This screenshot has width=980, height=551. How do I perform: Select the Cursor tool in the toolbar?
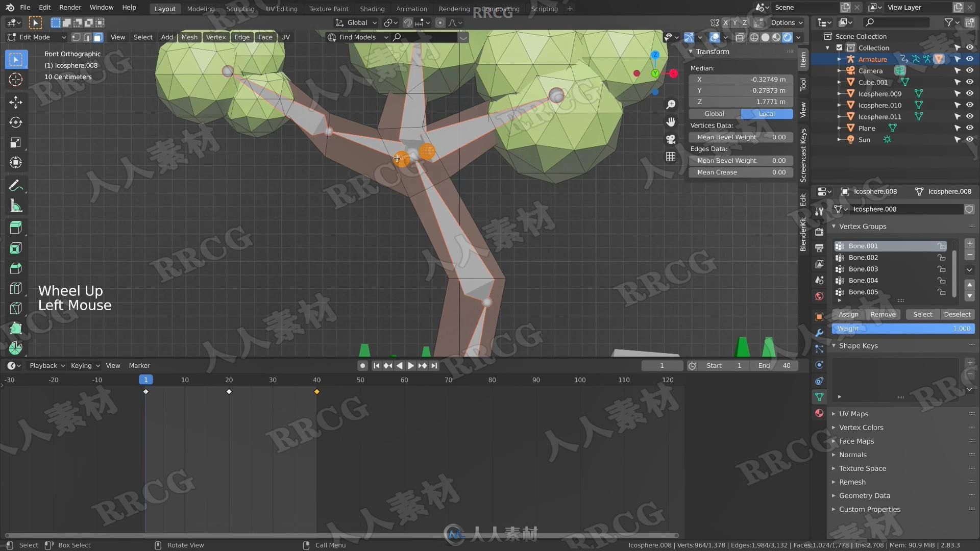[16, 80]
